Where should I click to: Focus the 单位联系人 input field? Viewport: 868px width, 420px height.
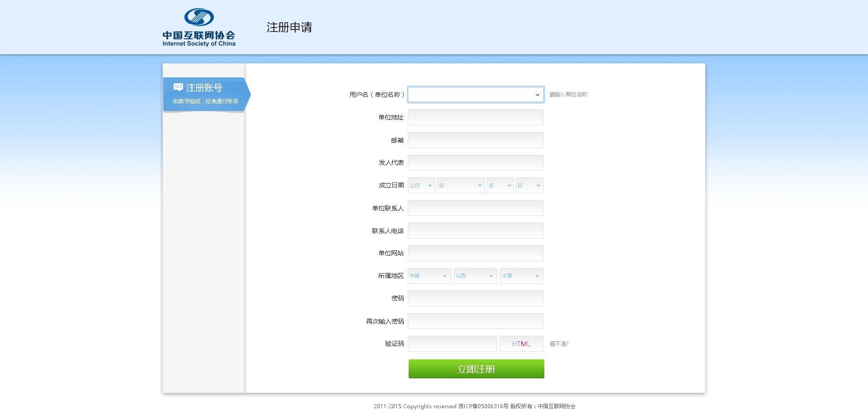coord(476,208)
